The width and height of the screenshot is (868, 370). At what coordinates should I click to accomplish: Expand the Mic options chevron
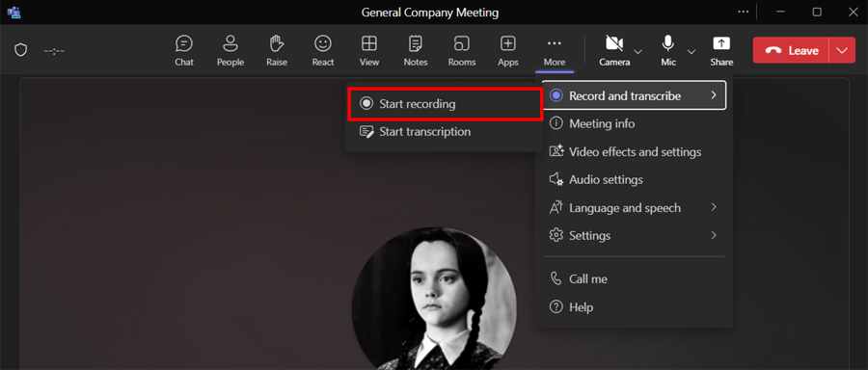click(x=692, y=51)
